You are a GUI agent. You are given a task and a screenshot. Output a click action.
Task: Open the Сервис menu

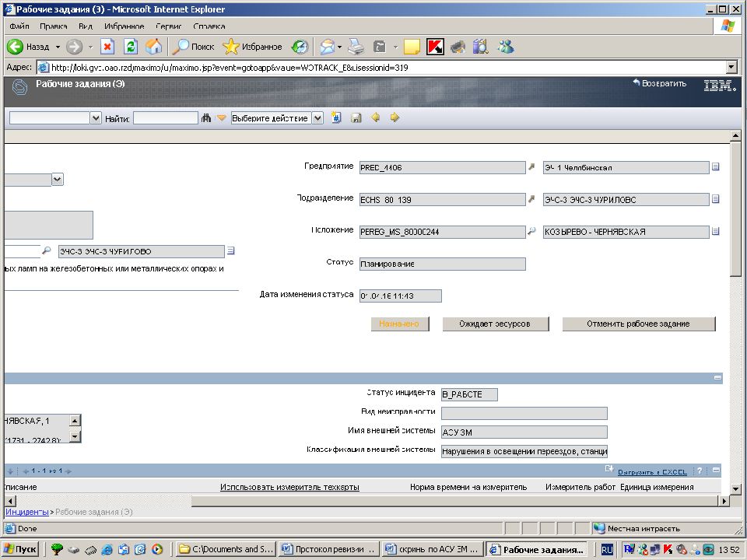[x=169, y=26]
